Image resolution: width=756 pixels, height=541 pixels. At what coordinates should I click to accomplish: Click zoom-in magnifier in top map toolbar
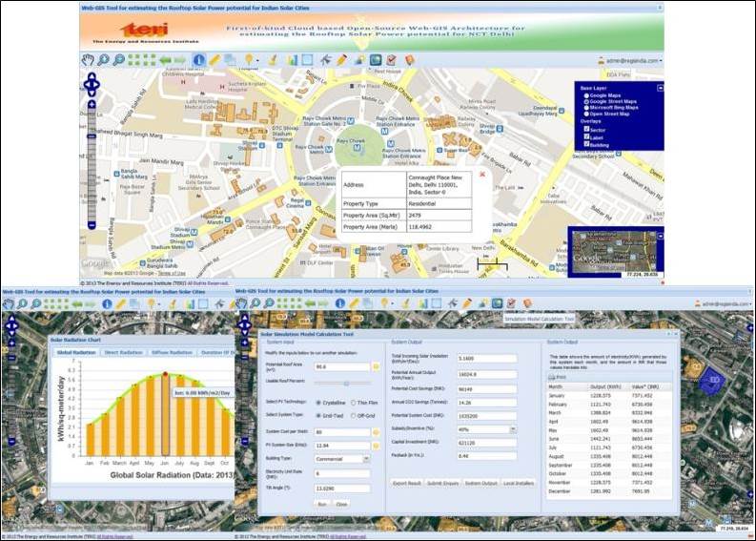click(x=103, y=60)
